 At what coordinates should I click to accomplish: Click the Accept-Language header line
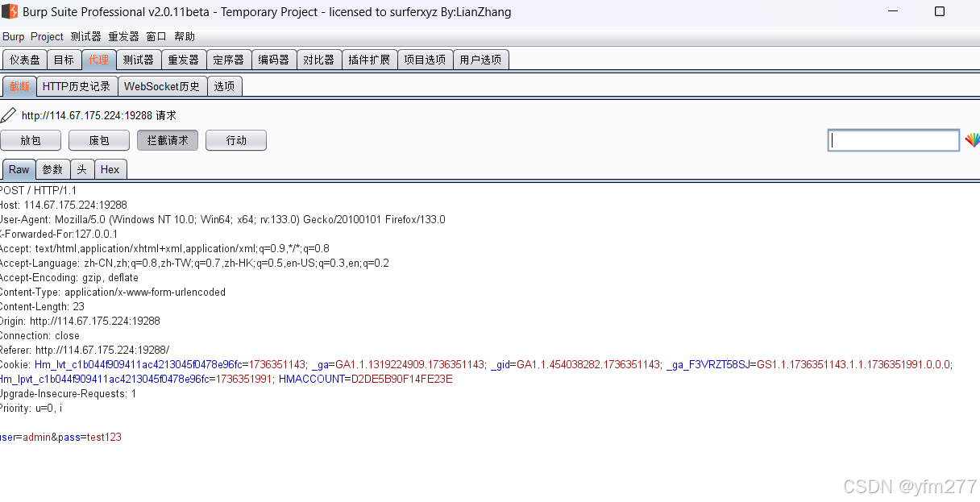coord(194,263)
